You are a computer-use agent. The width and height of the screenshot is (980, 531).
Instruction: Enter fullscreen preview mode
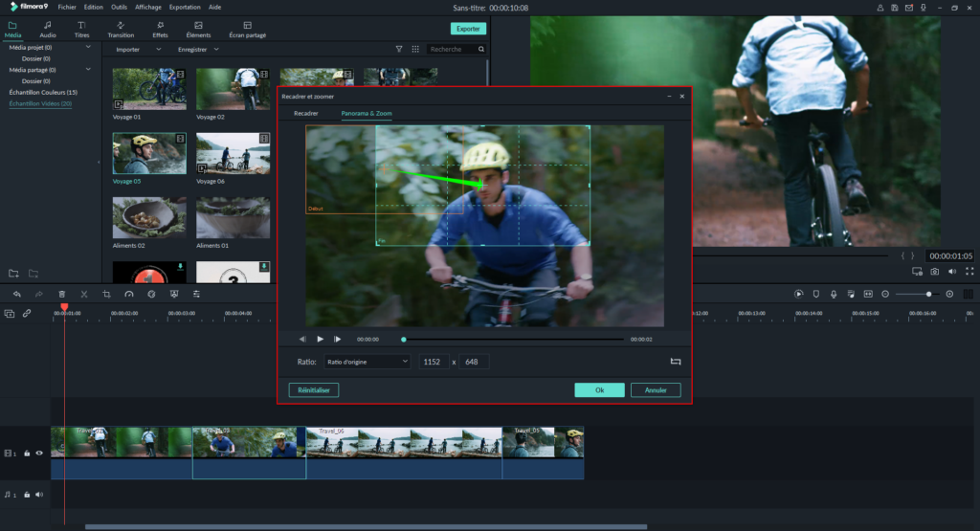click(x=969, y=272)
